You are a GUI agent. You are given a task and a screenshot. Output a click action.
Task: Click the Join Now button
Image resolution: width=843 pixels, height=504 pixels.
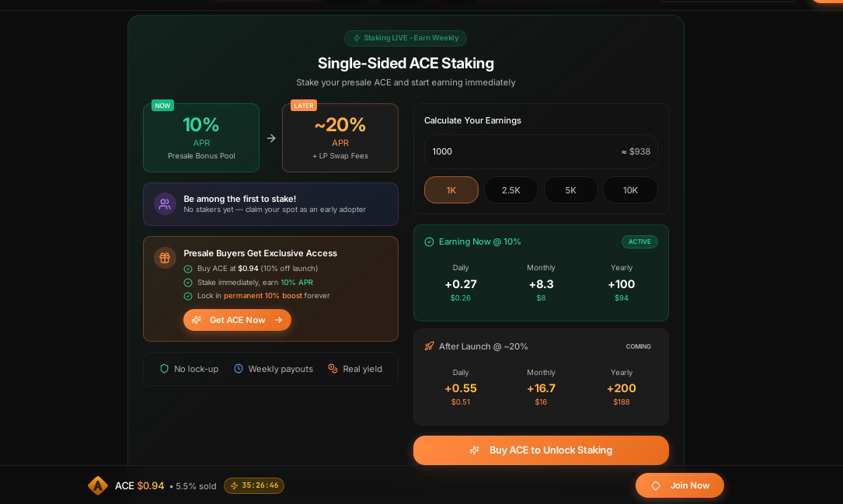pyautogui.click(x=680, y=485)
